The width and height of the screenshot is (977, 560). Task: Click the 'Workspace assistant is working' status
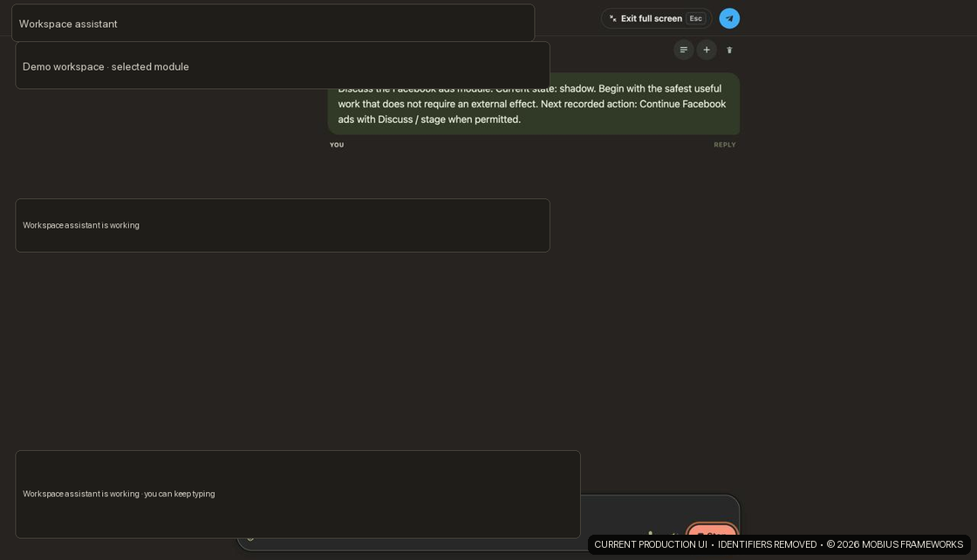click(x=81, y=226)
